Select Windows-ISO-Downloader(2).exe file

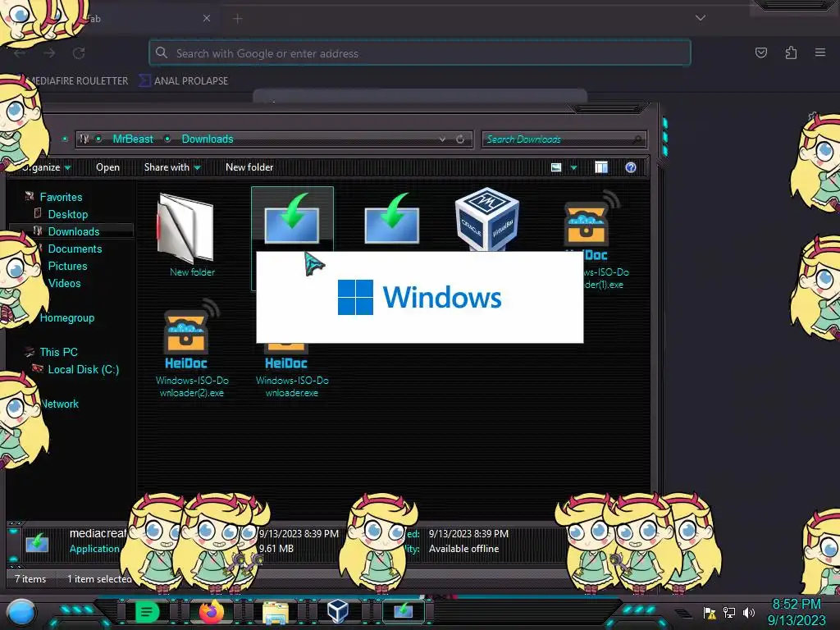[x=192, y=348]
